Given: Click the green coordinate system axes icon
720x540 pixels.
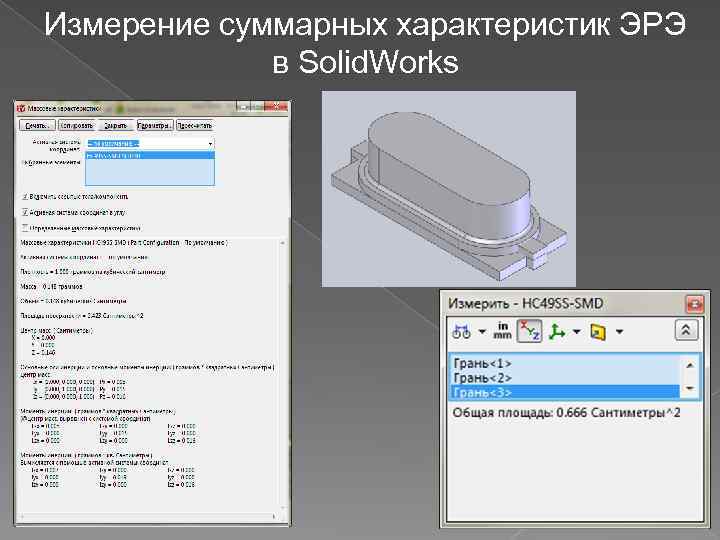Looking at the screenshot, I should point(557,332).
